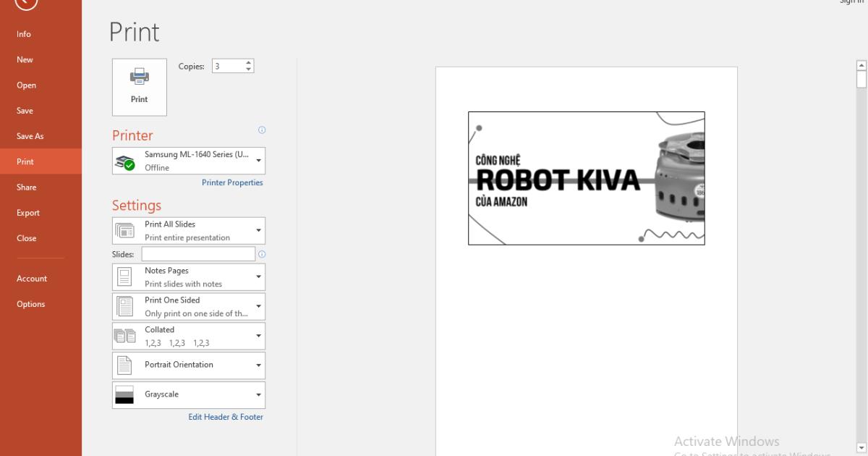
Task: Click the Sign in link
Action: pyautogui.click(x=851, y=2)
